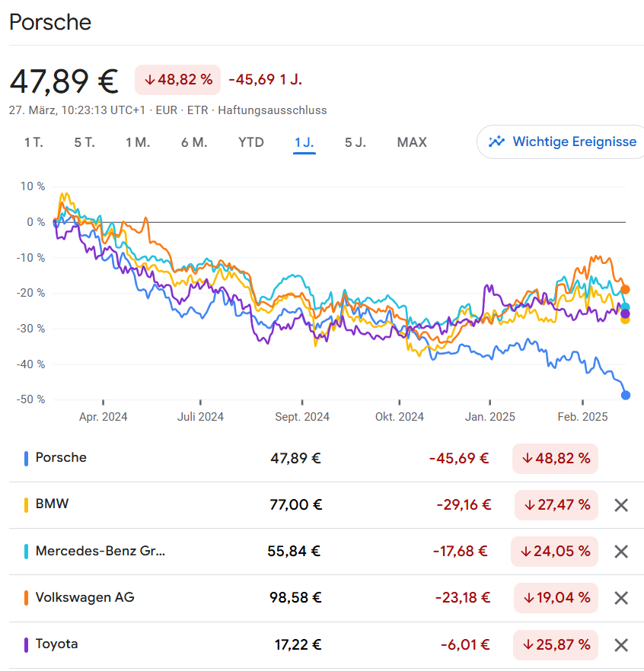Click the orange Volkswagen color marker

click(x=26, y=598)
